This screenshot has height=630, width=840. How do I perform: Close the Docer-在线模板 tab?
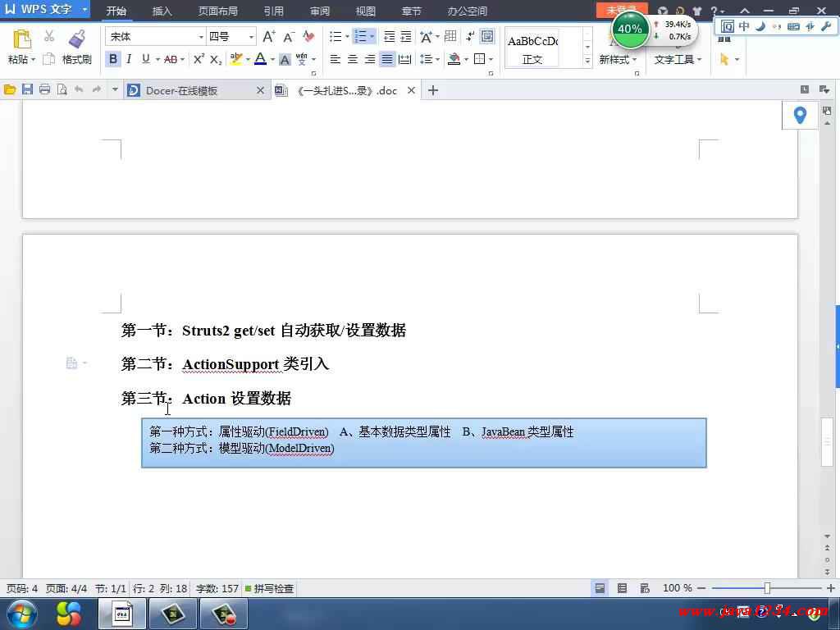click(x=260, y=90)
